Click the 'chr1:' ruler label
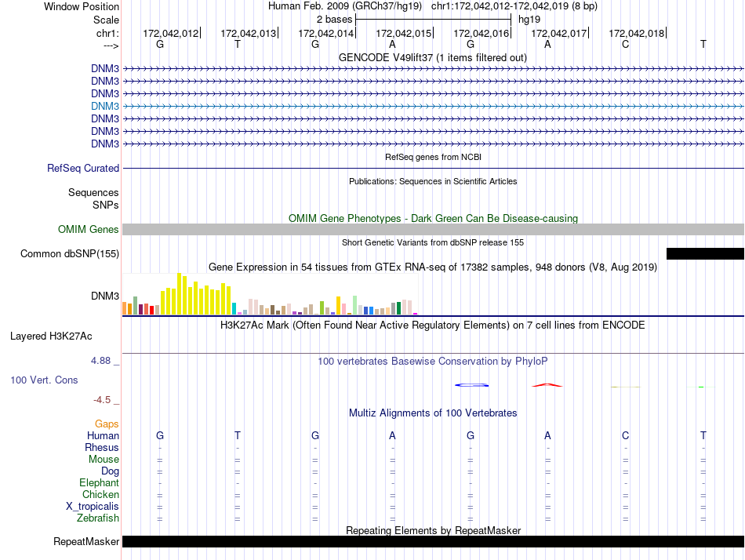Screen dimensions: 745x560 click(x=107, y=33)
